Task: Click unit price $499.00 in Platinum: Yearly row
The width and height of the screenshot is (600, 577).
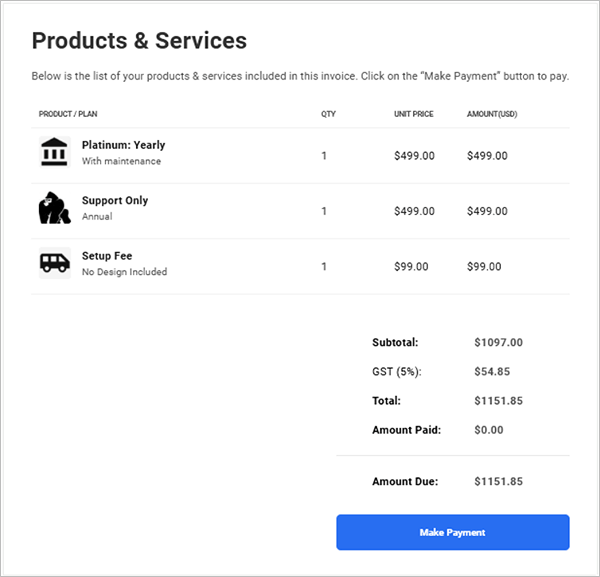Action: point(414,156)
